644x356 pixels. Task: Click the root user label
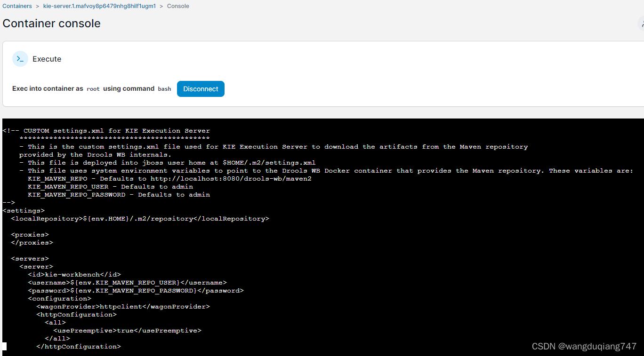(x=93, y=89)
